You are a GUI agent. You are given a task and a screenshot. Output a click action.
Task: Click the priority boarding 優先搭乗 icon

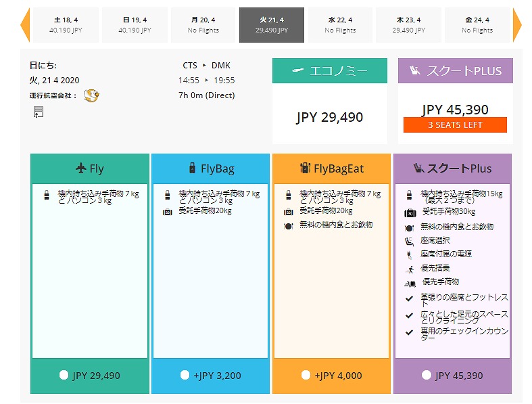410,269
